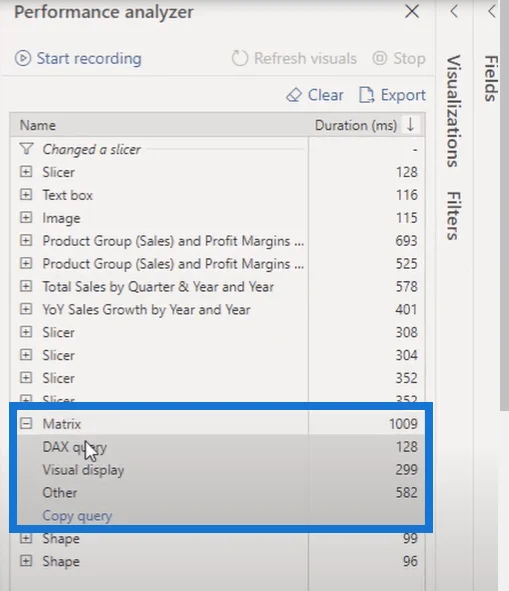Image resolution: width=509 pixels, height=591 pixels.
Task: Select the DAX query row
Action: click(x=221, y=447)
